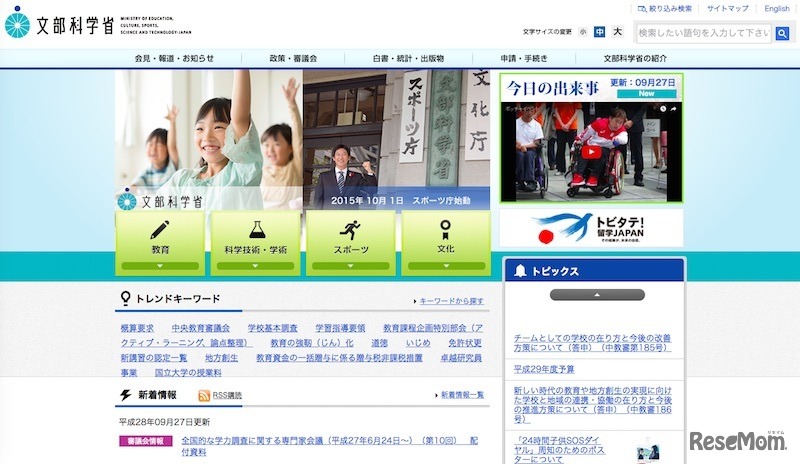The height and width of the screenshot is (464, 800).
Task: Open the 概算要求 keyword link
Action: pyautogui.click(x=137, y=328)
